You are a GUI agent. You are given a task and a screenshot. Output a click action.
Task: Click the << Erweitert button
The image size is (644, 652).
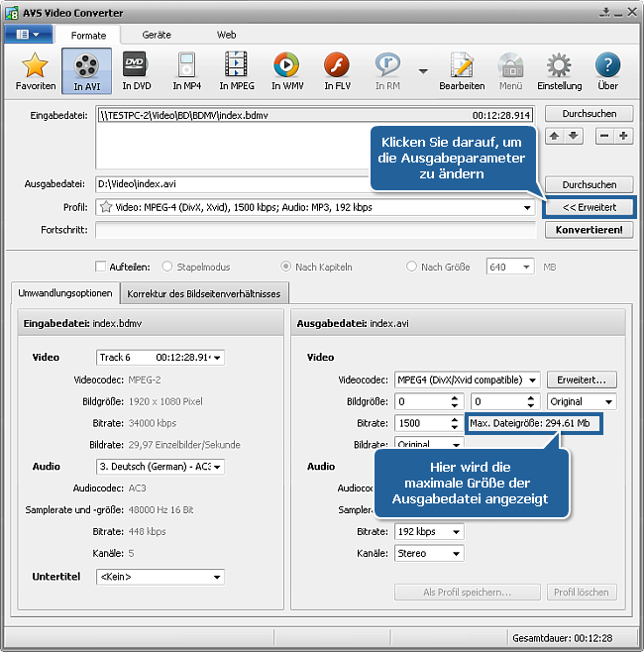[589, 208]
